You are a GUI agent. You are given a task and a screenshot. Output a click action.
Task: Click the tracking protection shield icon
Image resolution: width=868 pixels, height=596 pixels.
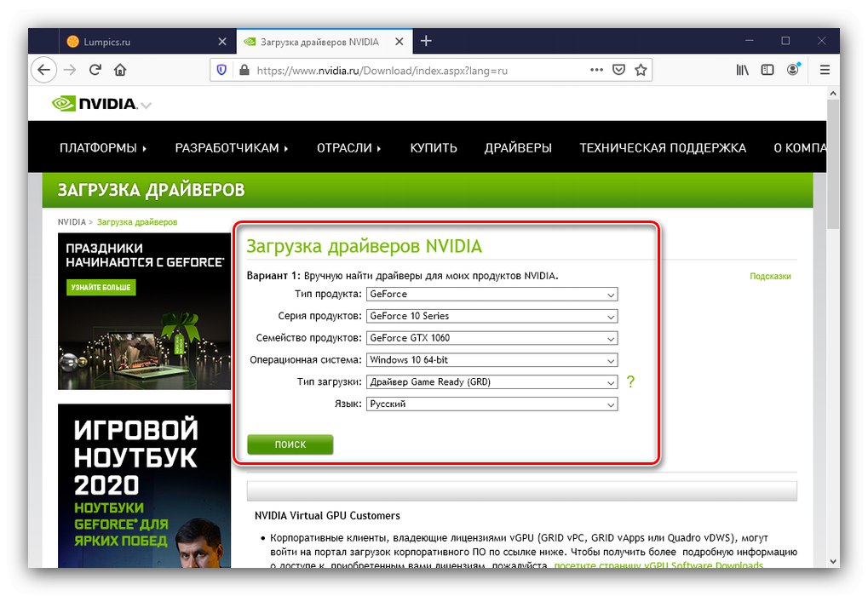tap(221, 71)
